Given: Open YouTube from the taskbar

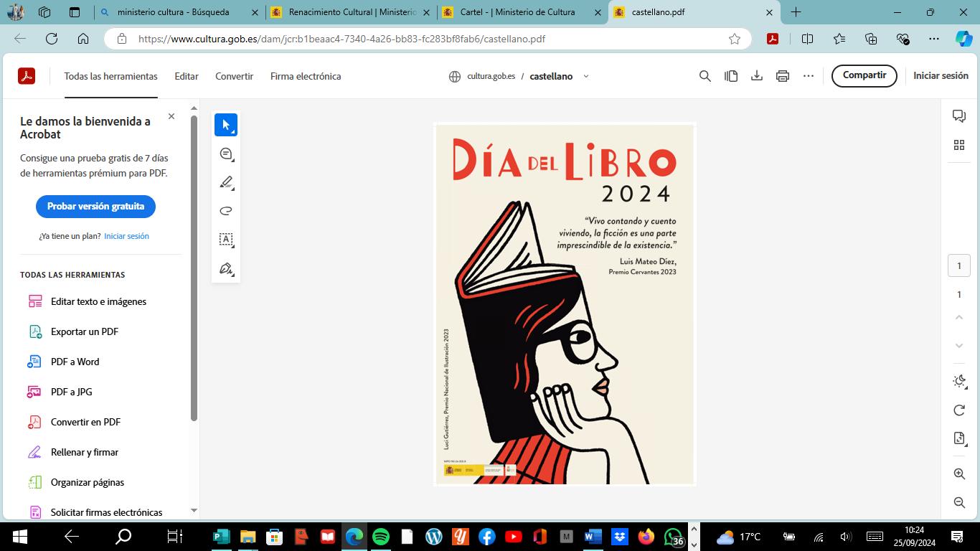Looking at the screenshot, I should (x=513, y=537).
